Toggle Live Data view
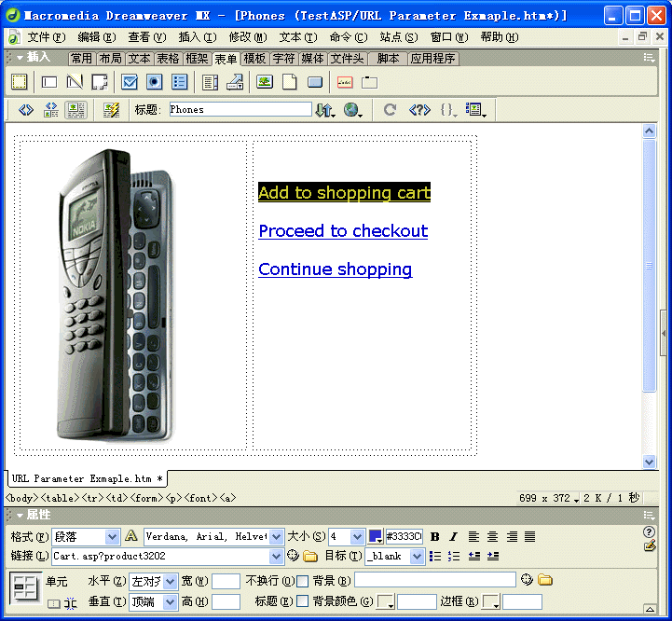 pos(112,110)
